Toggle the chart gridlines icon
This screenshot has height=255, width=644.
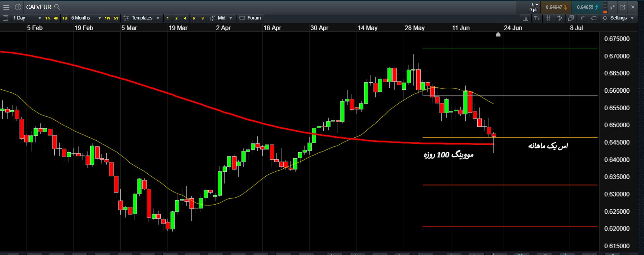pos(548,18)
